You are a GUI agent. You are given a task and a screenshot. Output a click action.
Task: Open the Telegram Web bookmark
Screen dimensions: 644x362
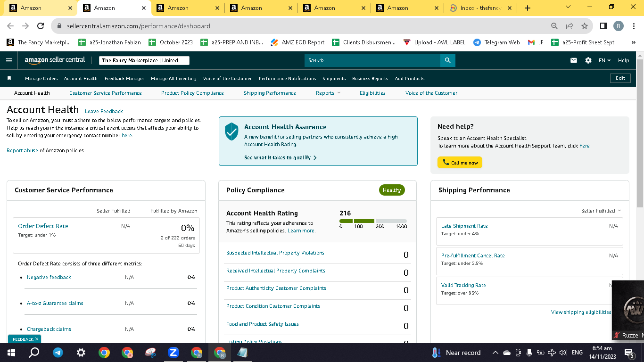point(496,42)
